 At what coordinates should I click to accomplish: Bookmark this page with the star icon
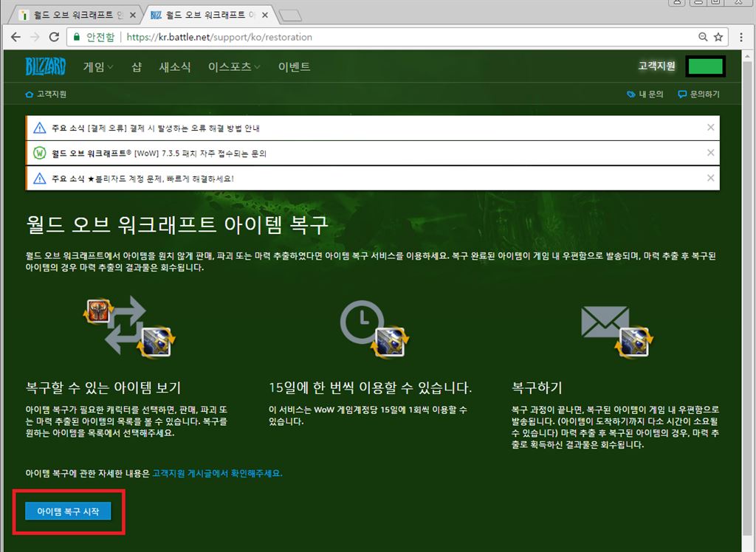718,37
